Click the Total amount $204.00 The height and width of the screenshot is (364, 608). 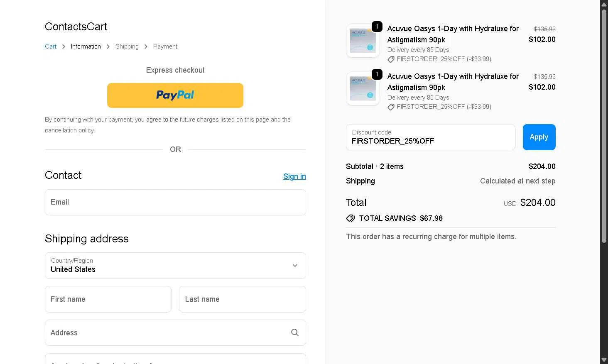click(x=538, y=203)
